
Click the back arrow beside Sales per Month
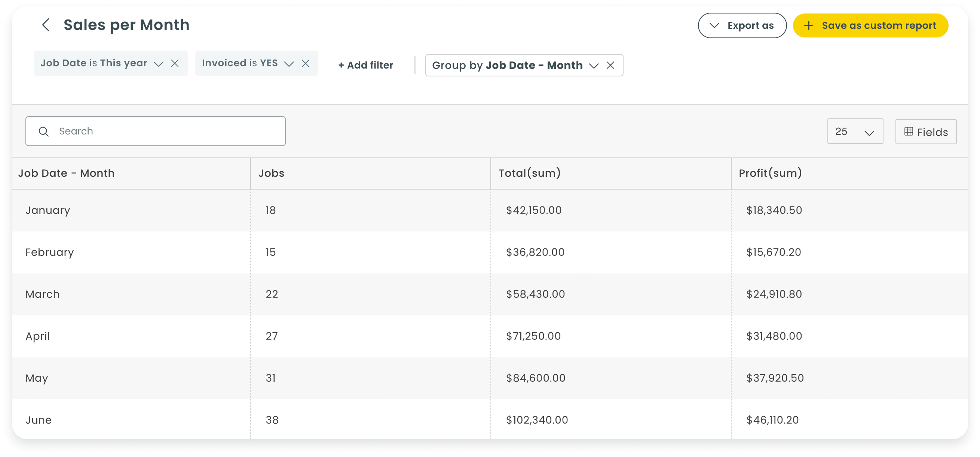click(x=46, y=25)
